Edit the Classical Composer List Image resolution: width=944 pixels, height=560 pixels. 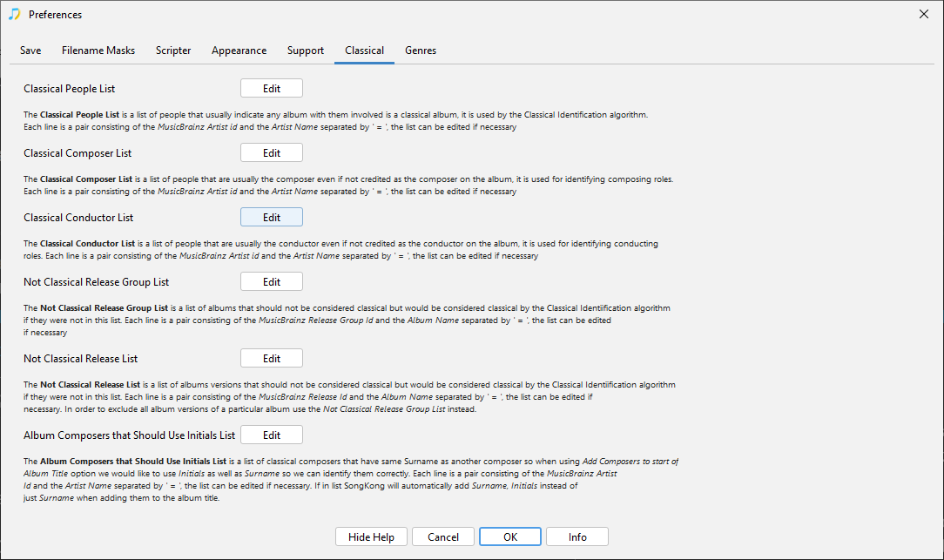272,153
